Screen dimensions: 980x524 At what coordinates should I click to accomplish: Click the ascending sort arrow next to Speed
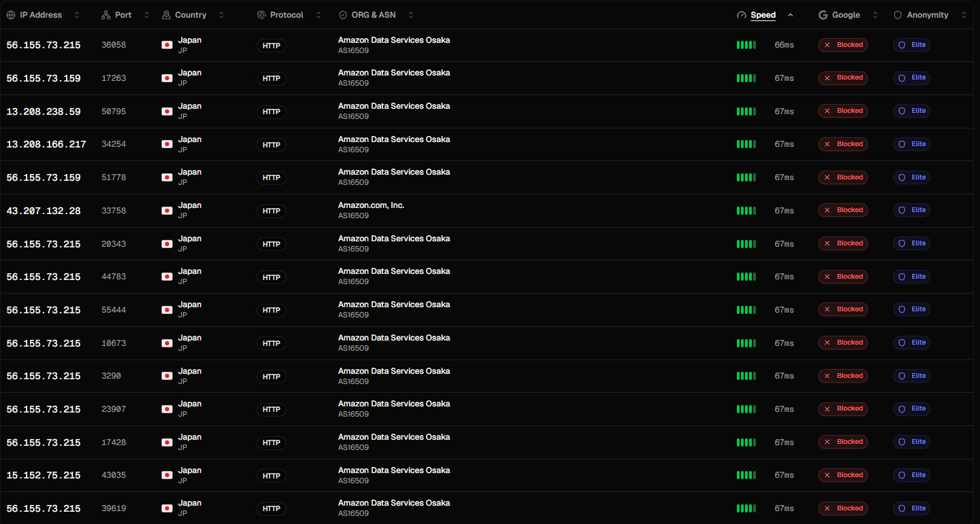791,15
